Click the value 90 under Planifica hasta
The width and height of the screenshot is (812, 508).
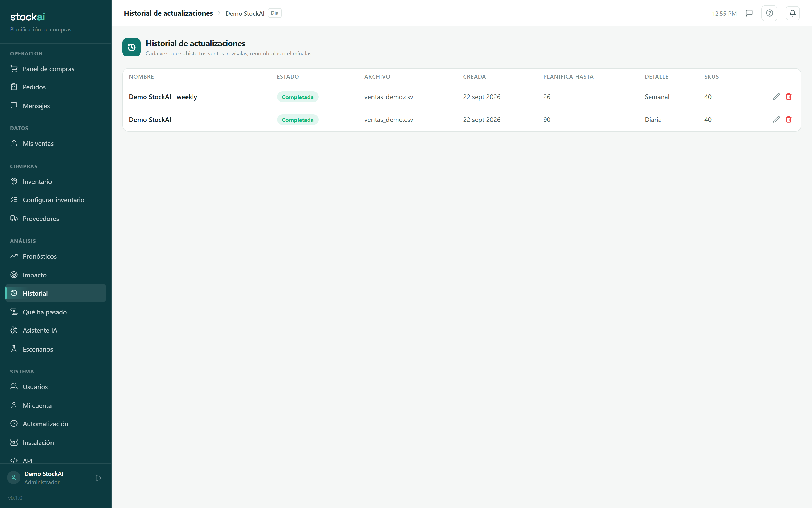(x=547, y=120)
